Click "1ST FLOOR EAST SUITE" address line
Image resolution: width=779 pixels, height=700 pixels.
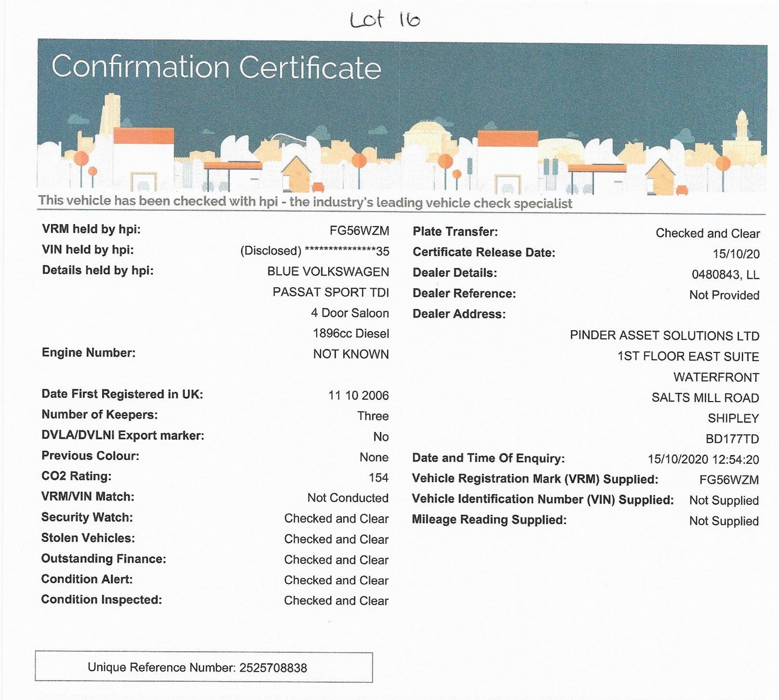688,357
